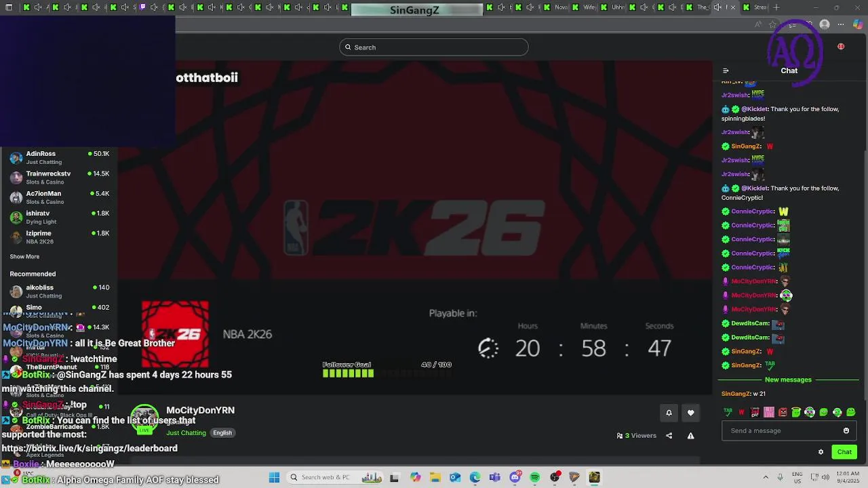Open Ac7ionMan channel in sidebar
This screenshot has width=868, height=488.
(59, 197)
